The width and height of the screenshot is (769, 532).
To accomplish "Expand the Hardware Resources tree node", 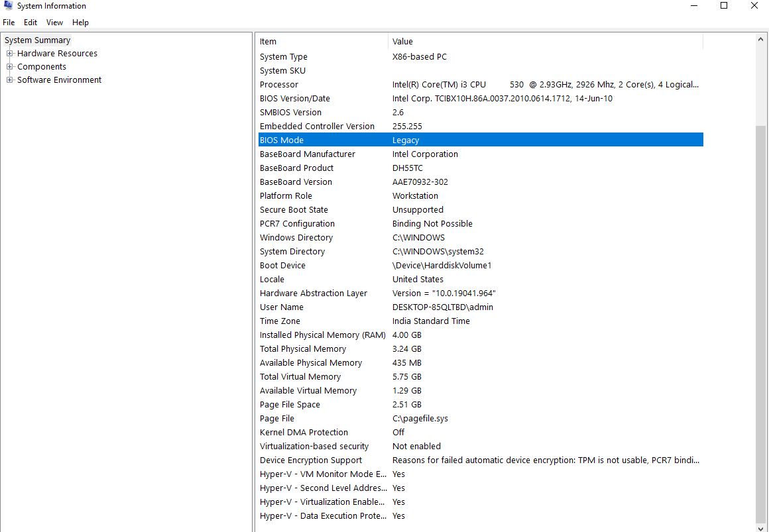I will click(x=9, y=53).
